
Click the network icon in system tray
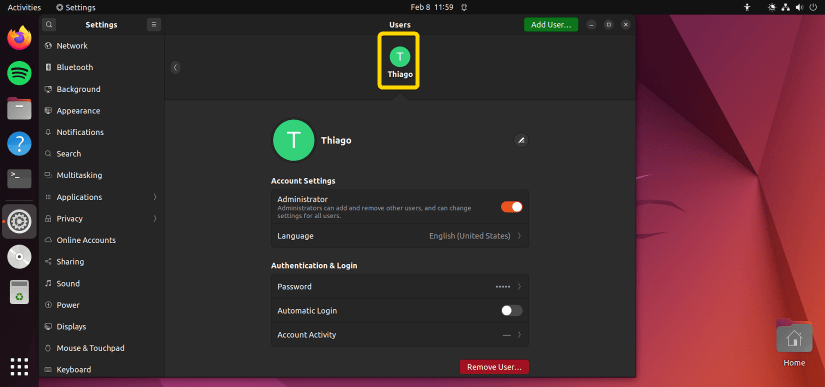[786, 7]
